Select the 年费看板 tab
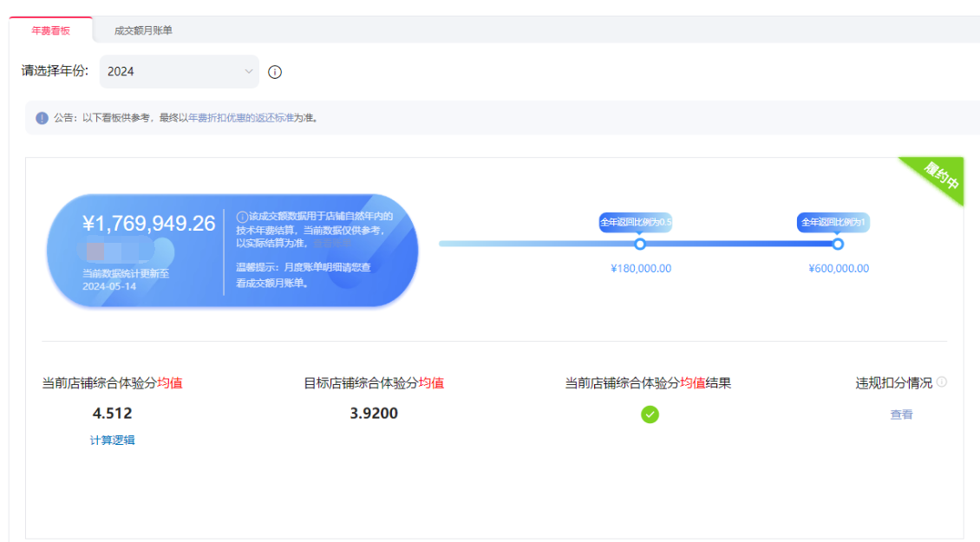The width and height of the screenshot is (980, 542). (x=50, y=30)
